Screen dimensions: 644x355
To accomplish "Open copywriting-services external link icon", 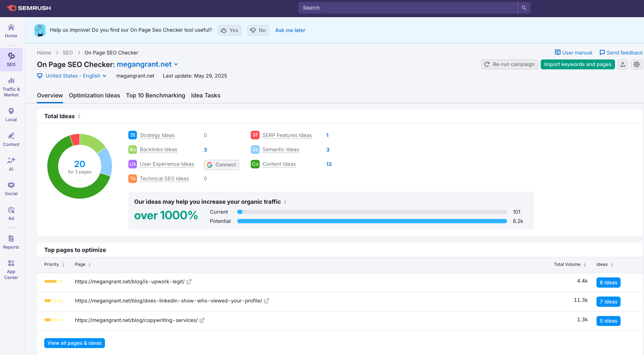I will [x=202, y=320].
